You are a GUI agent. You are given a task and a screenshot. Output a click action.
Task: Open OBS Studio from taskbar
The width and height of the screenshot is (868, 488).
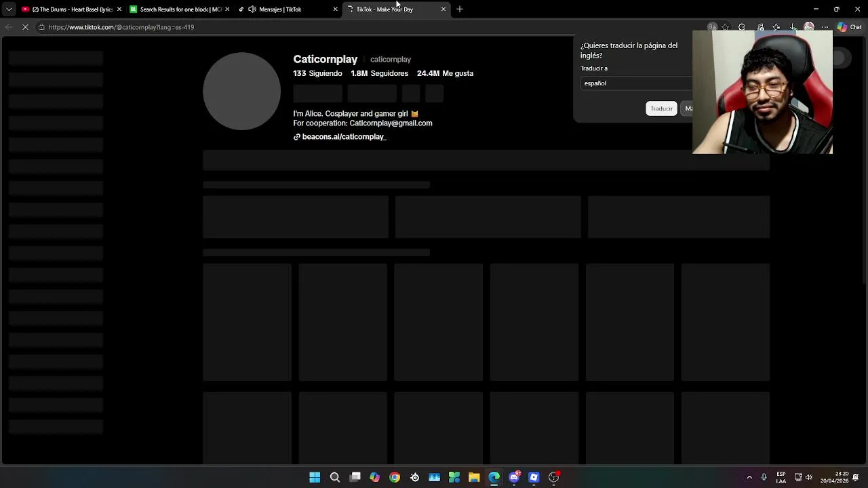[x=554, y=477]
